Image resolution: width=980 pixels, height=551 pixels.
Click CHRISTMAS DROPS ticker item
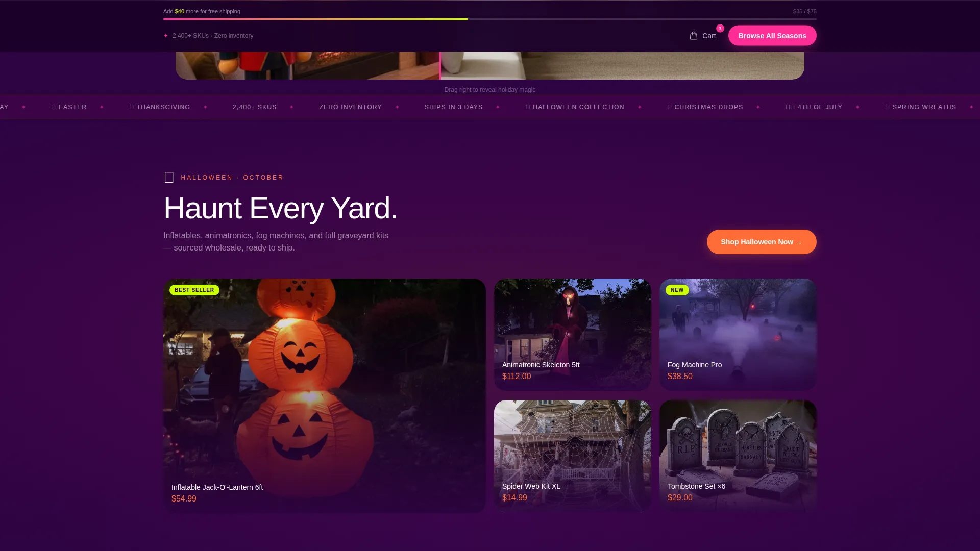tap(705, 107)
